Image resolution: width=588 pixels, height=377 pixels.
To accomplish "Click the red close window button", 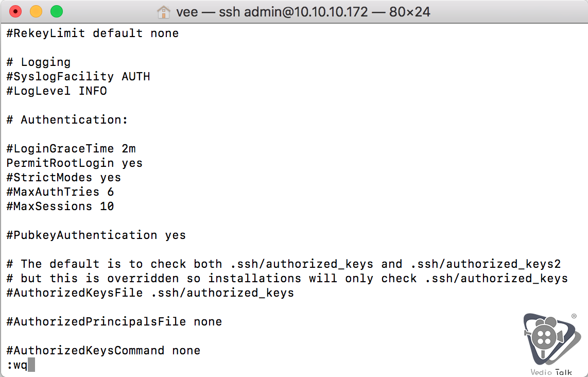I will pos(15,12).
